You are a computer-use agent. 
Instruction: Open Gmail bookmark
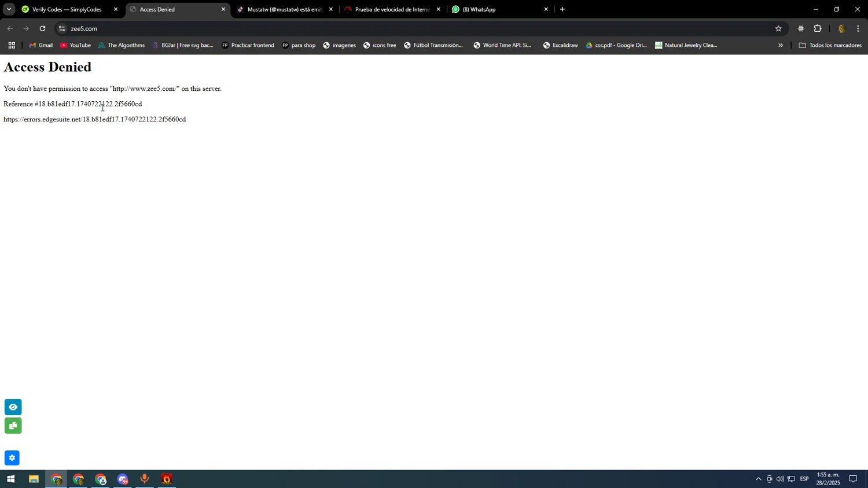pos(41,45)
